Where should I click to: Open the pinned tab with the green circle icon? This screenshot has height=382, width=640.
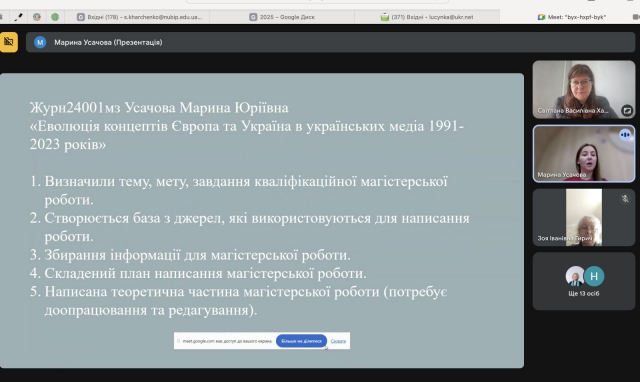pyautogui.click(x=55, y=17)
